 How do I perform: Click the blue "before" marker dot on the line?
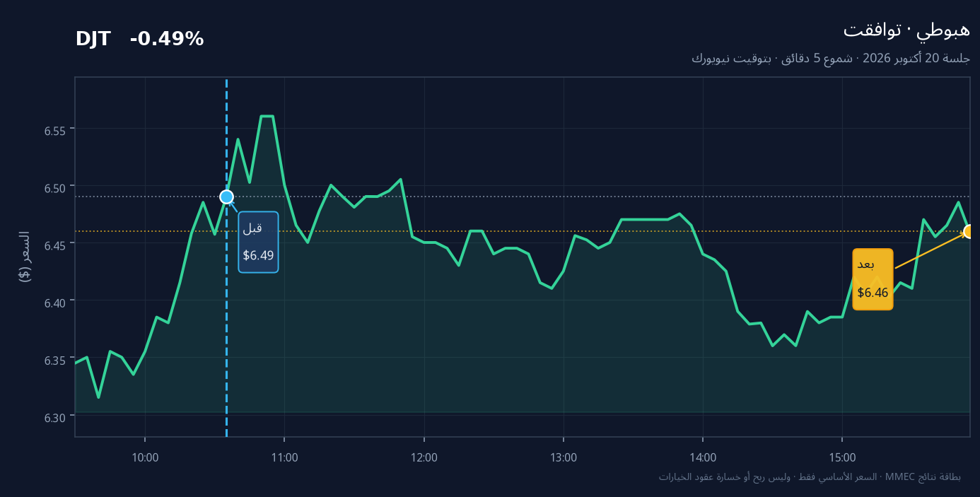226,197
